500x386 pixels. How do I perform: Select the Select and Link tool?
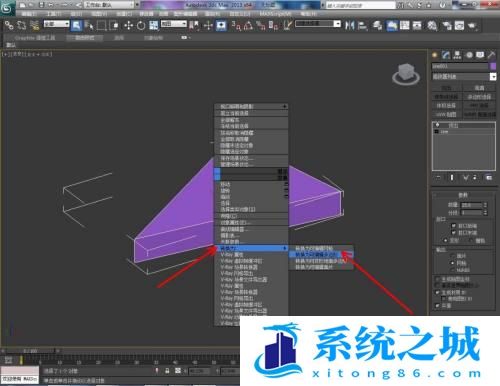[9, 25]
